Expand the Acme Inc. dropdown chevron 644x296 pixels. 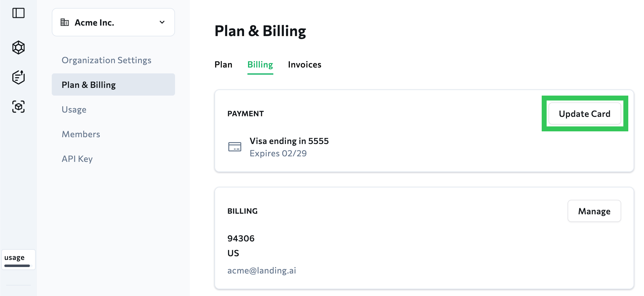(162, 22)
